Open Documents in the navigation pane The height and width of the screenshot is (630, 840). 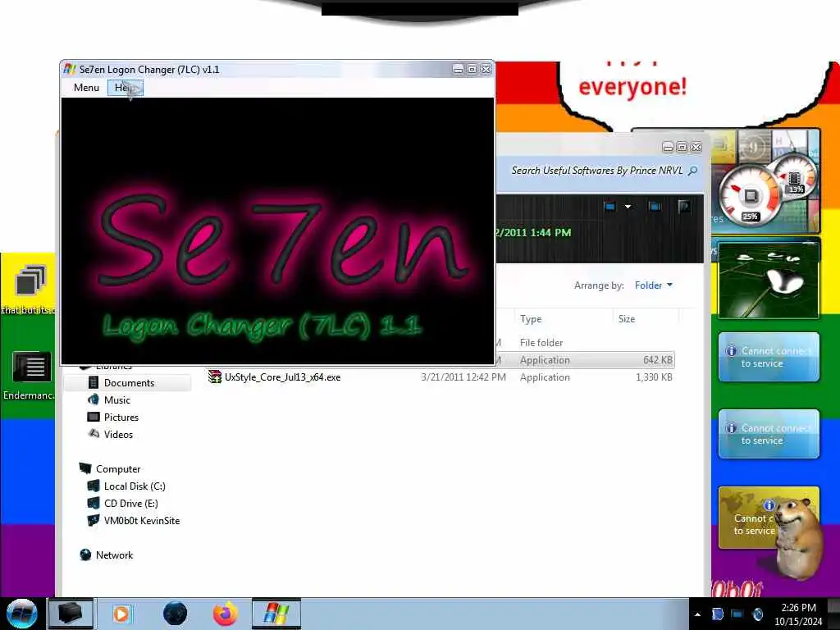tap(129, 383)
